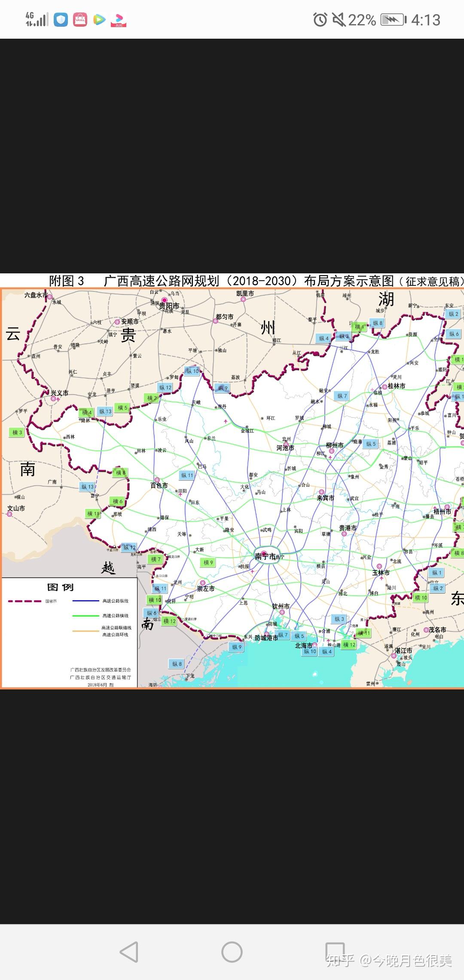Tap the 北海市 label near the coast
This screenshot has width=464, height=980.
(304, 646)
